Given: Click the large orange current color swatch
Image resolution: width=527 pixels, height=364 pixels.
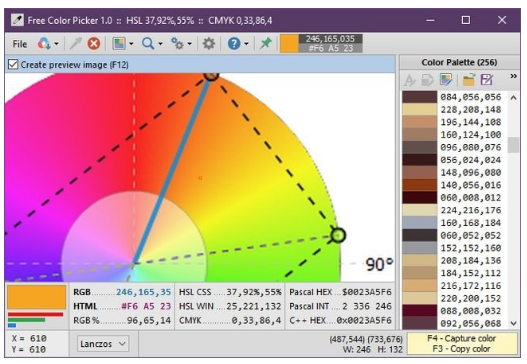Looking at the screenshot, I should tap(37, 297).
